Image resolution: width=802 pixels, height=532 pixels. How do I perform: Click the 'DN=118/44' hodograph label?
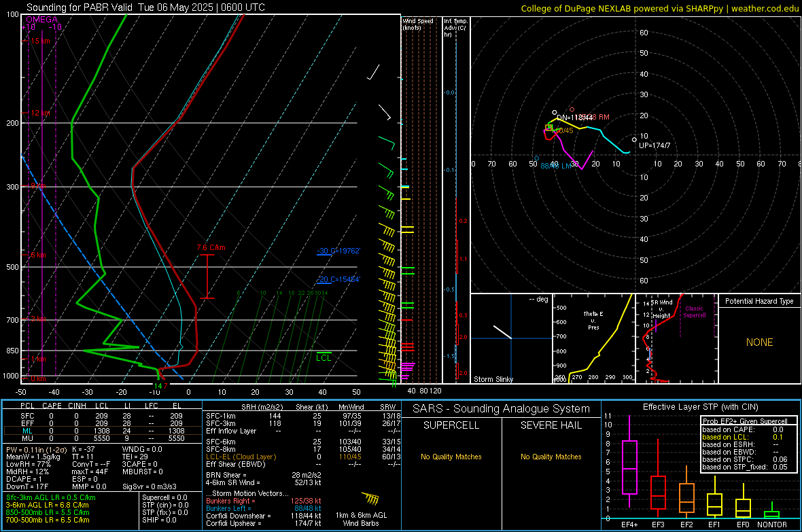coord(574,118)
